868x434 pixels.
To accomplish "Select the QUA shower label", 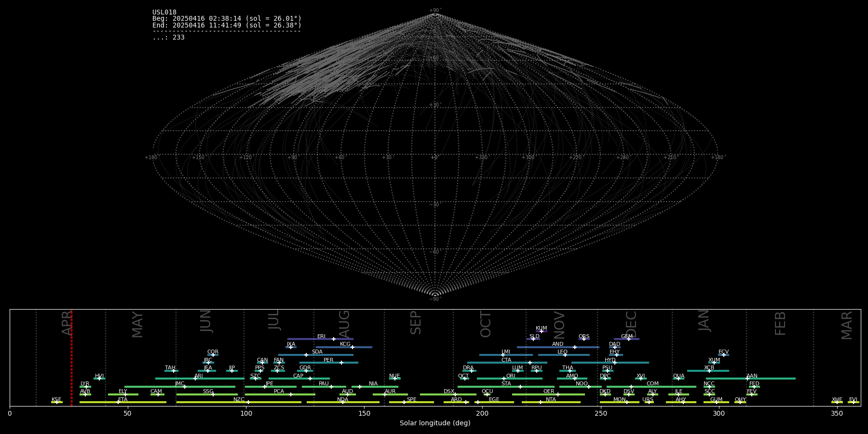I will [678, 376].
